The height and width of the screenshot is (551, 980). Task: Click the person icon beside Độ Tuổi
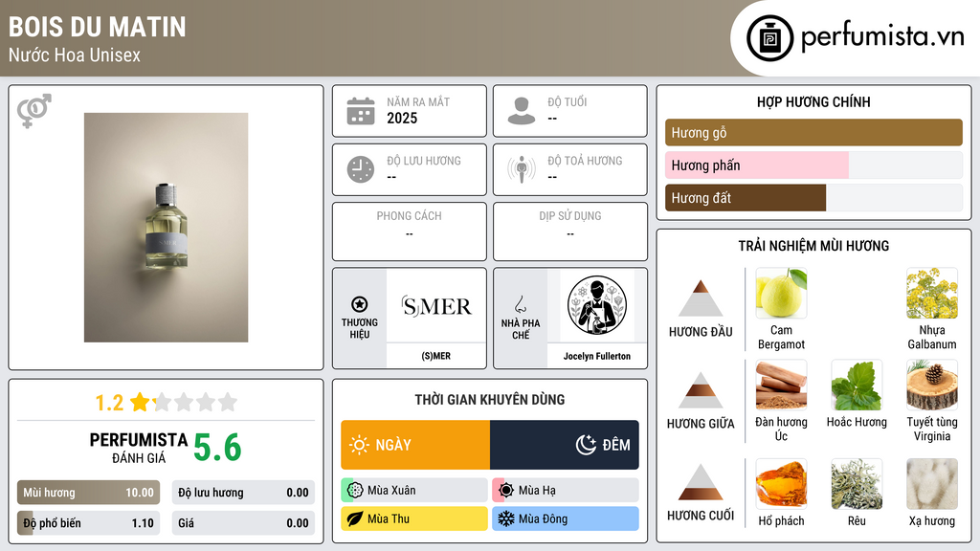(522, 111)
